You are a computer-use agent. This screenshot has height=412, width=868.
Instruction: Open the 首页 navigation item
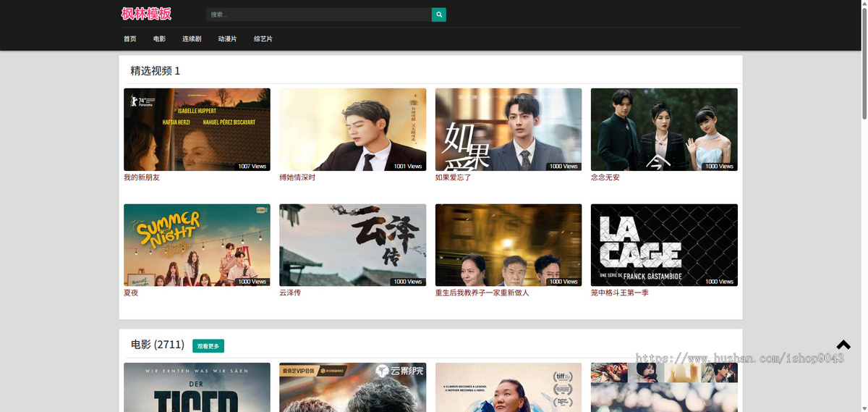click(130, 39)
